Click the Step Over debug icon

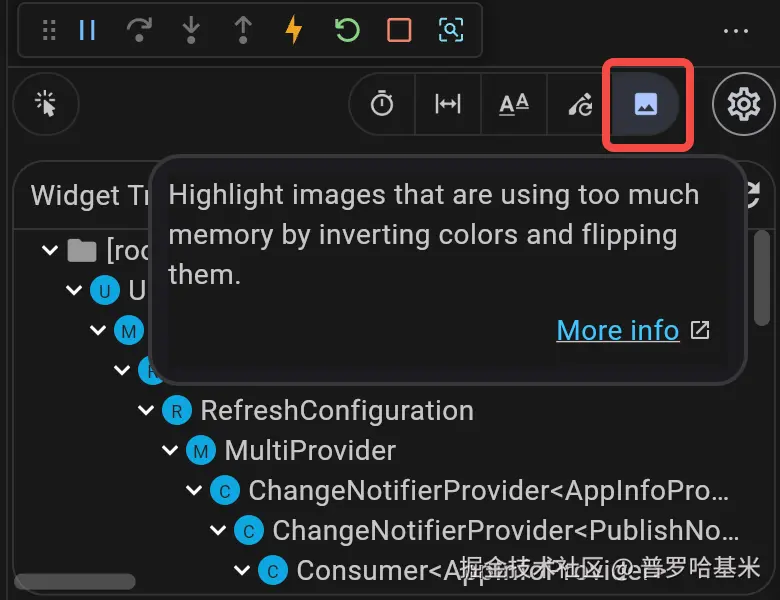pos(139,30)
